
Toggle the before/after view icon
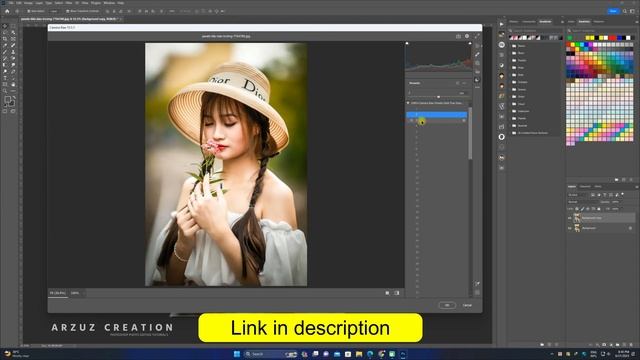(387, 293)
